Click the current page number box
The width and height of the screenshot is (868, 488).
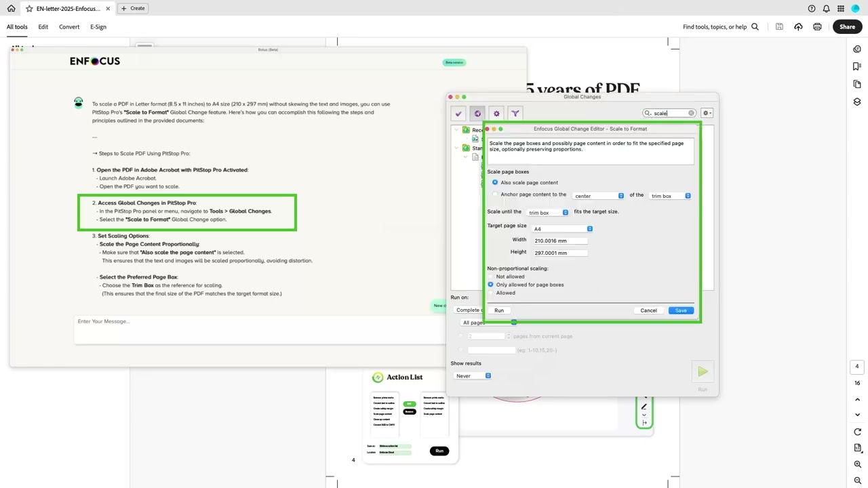coord(857,367)
